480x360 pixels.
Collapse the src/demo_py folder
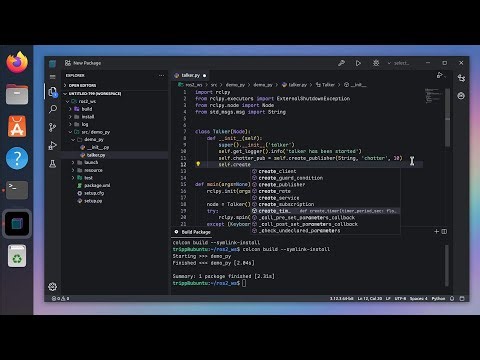coord(95,132)
